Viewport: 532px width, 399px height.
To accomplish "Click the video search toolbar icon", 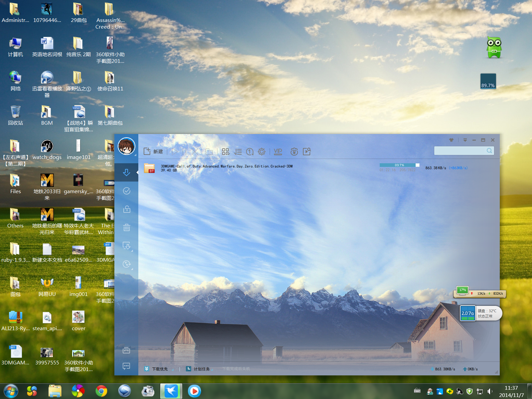I will tap(307, 152).
